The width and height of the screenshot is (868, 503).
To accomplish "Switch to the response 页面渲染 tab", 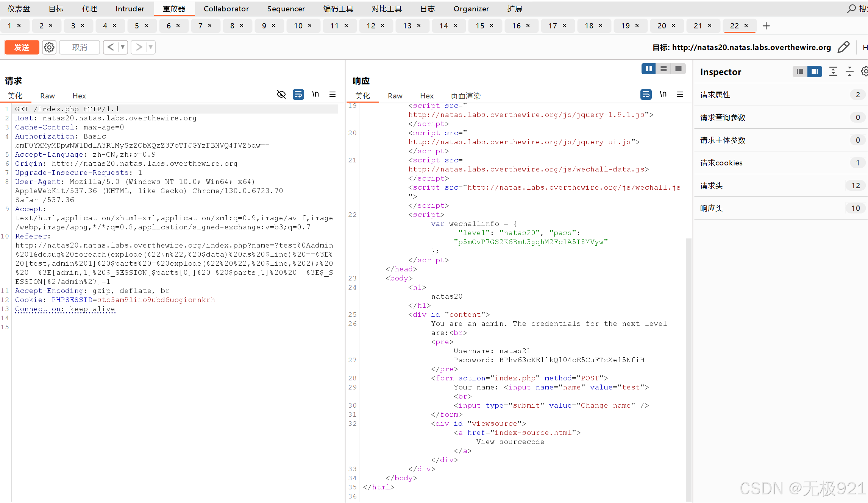I will pos(465,96).
